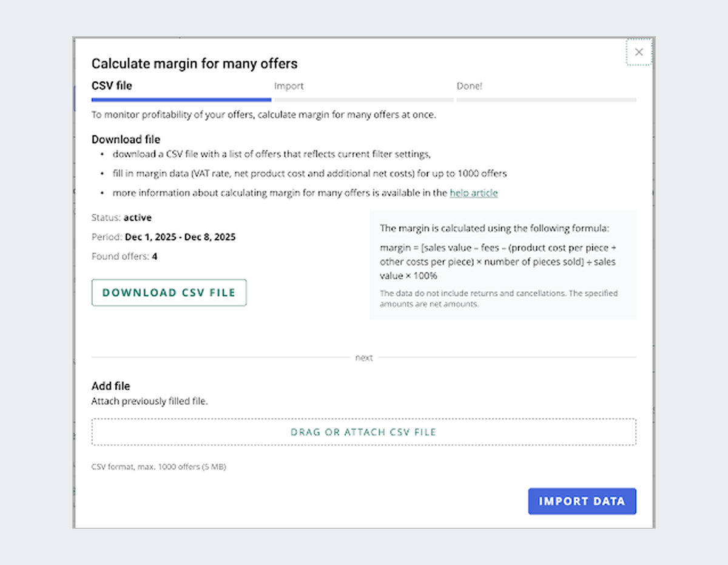
Task: Click the Done! step progress track
Action: [x=545, y=98]
